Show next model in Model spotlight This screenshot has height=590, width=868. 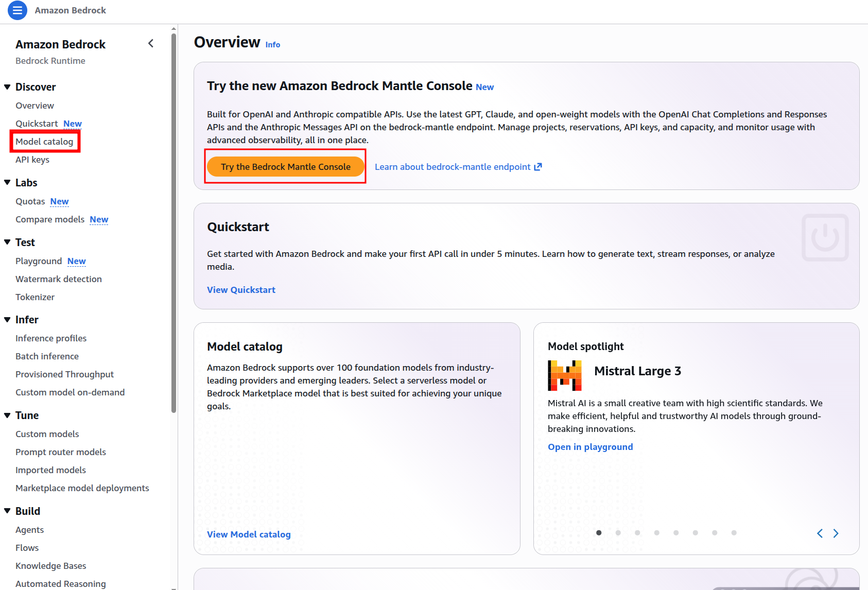point(836,533)
